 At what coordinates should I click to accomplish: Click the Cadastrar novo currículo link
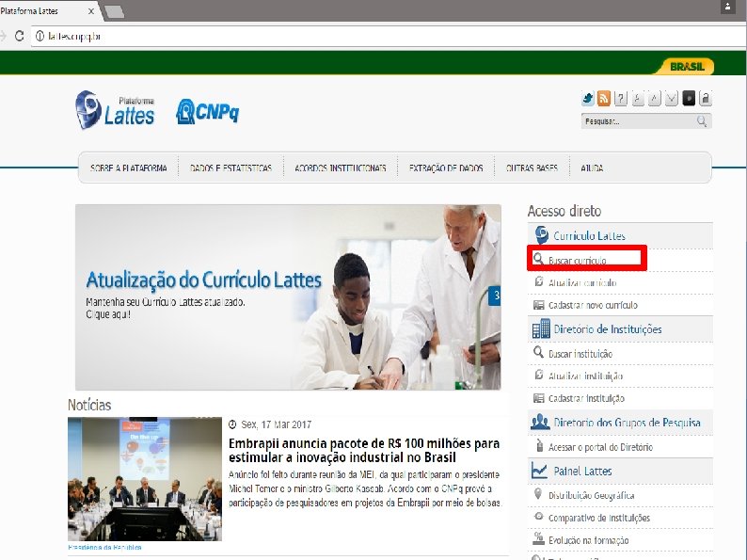(x=593, y=305)
